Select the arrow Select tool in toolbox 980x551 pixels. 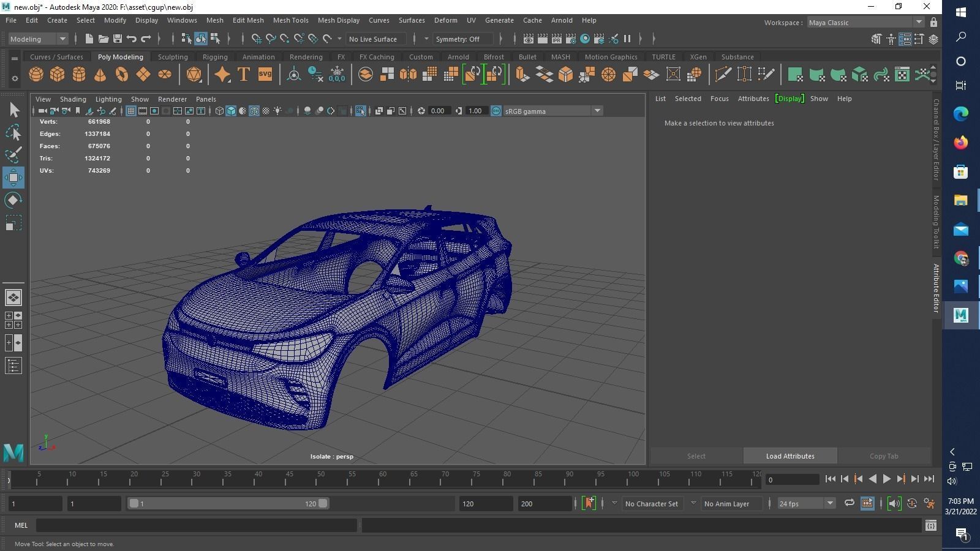[13, 110]
